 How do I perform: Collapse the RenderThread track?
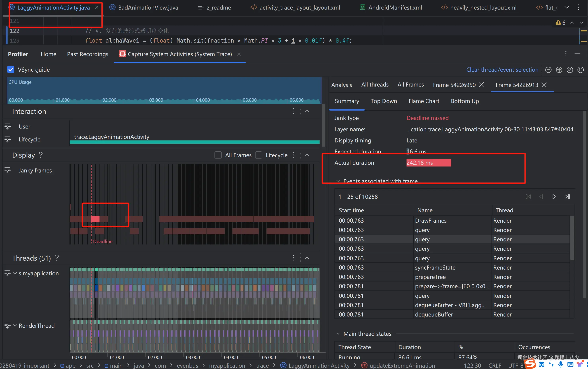point(15,325)
